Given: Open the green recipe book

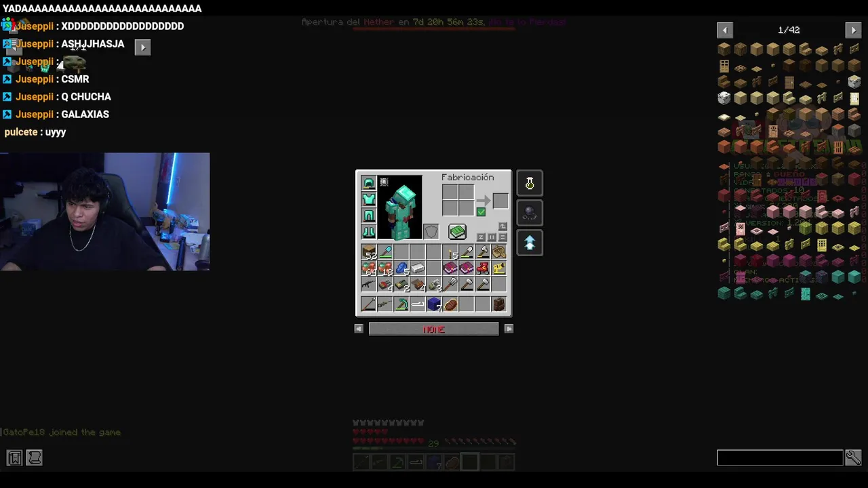Looking at the screenshot, I should click(457, 232).
